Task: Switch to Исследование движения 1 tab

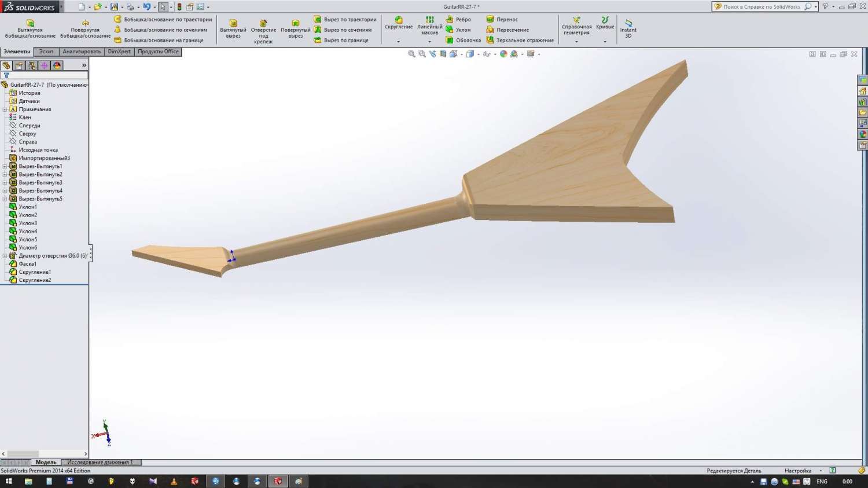Action: click(x=100, y=463)
